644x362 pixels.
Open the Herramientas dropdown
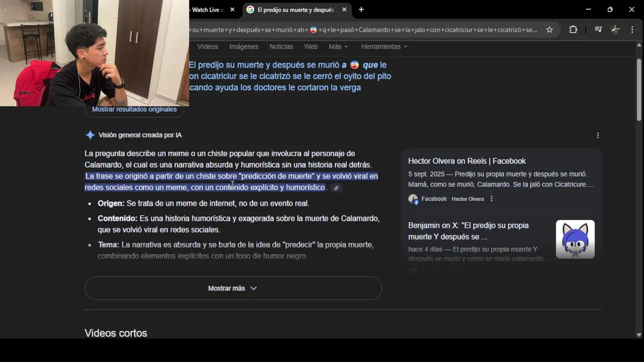(x=384, y=47)
